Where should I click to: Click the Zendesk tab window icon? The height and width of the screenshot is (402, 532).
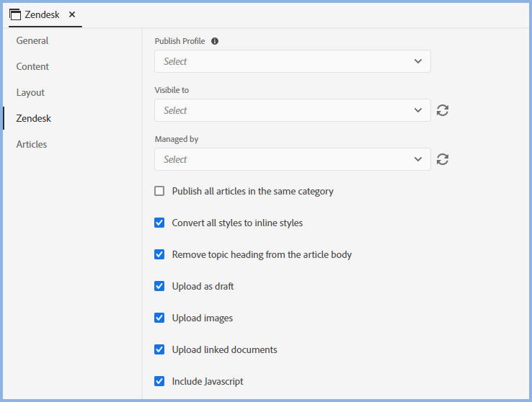click(x=15, y=14)
